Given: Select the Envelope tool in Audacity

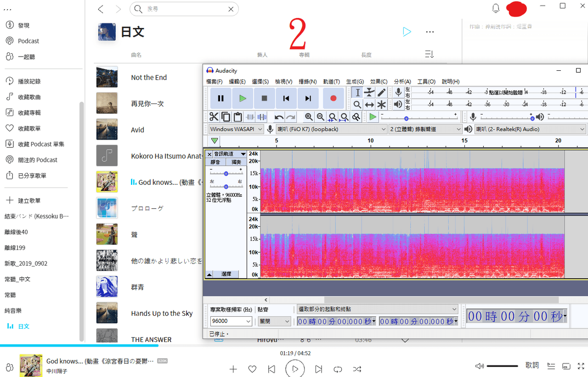Looking at the screenshot, I should pos(369,92).
